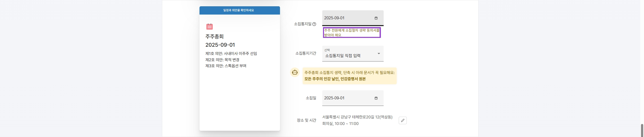Click the 제3호 의안: 스톡옵션 부여 line
This screenshot has width=644, height=137.
click(x=226, y=66)
